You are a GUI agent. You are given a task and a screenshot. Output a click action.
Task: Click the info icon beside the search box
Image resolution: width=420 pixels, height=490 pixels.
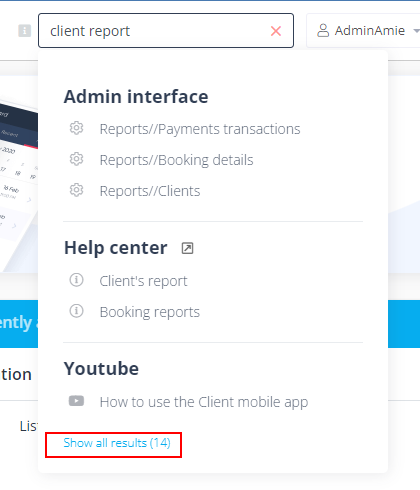pos(24,31)
